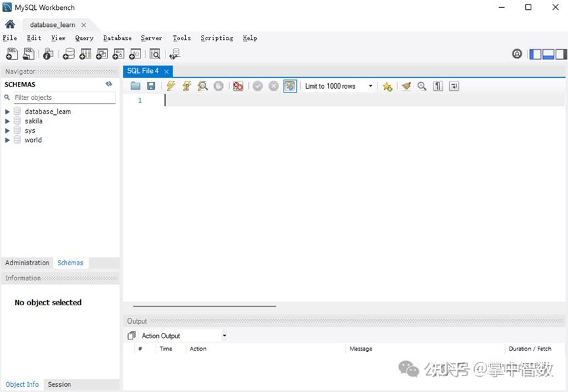Screen dimensions: 568x392
Task: Open a script file in this editor
Action: click(135, 86)
